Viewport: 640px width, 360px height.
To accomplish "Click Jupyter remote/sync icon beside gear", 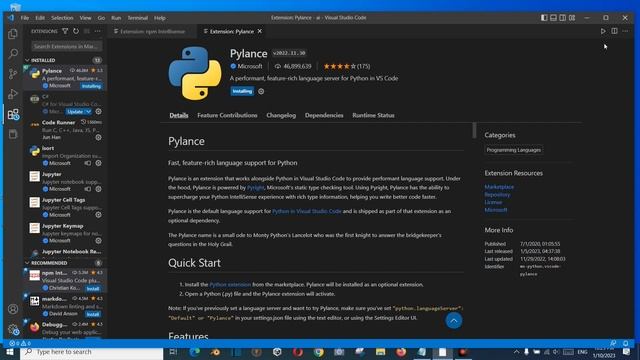I will pos(88,189).
